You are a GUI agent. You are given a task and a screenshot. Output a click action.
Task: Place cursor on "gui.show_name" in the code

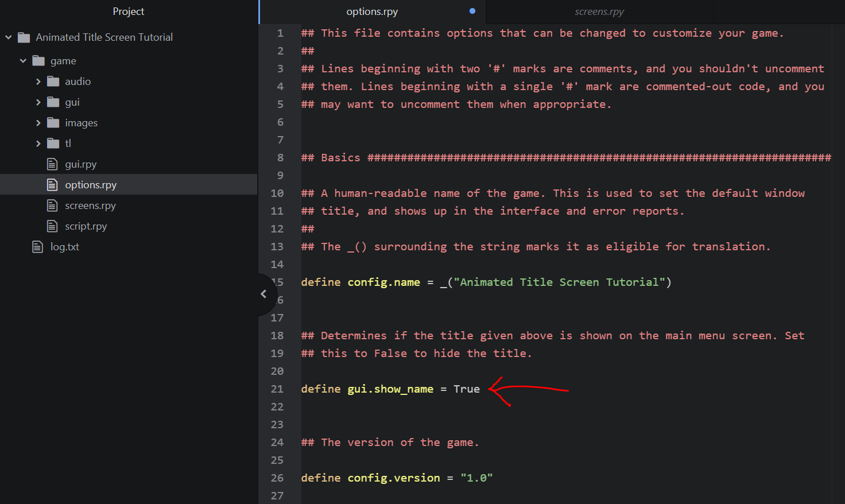(x=390, y=389)
